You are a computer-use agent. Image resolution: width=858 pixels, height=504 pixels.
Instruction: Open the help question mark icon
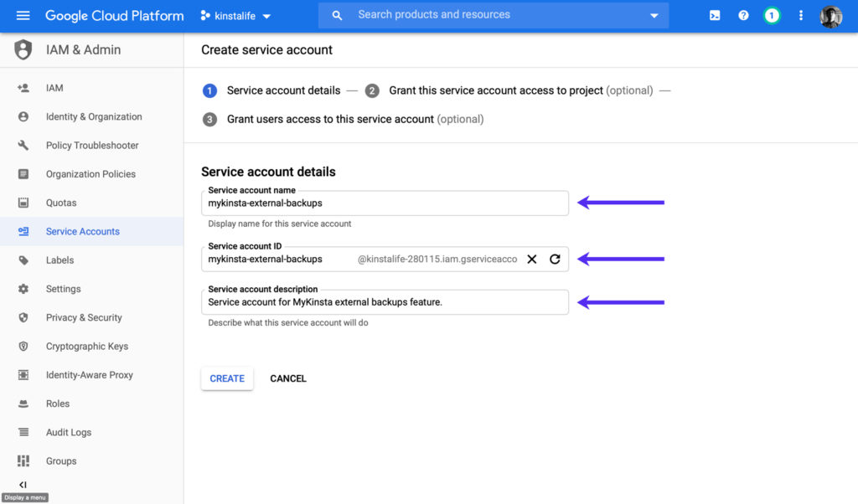click(743, 15)
